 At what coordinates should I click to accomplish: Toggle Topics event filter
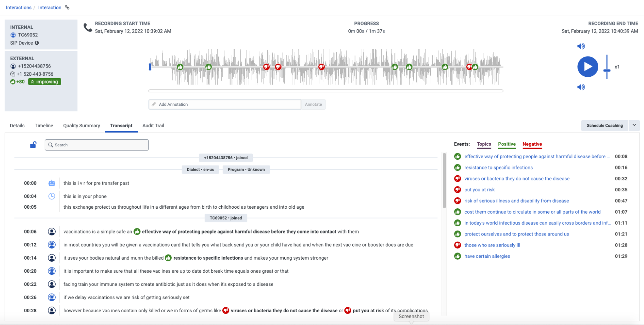point(484,144)
